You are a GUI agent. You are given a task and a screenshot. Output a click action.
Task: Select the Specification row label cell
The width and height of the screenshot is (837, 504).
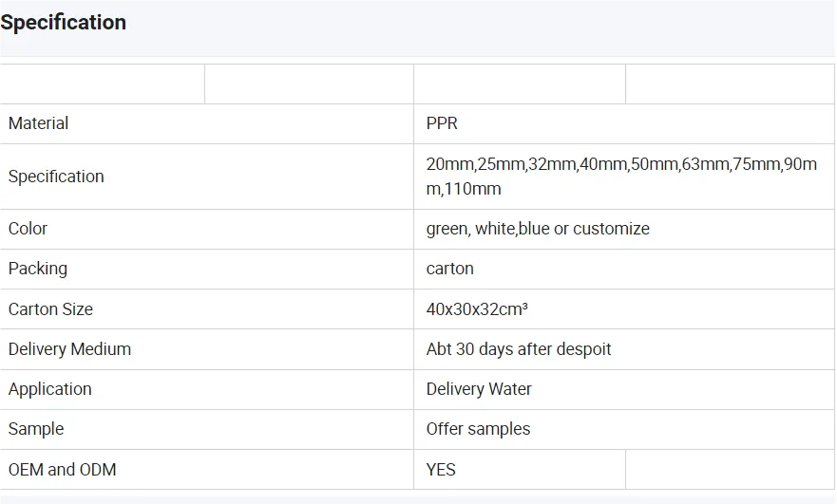(57, 177)
